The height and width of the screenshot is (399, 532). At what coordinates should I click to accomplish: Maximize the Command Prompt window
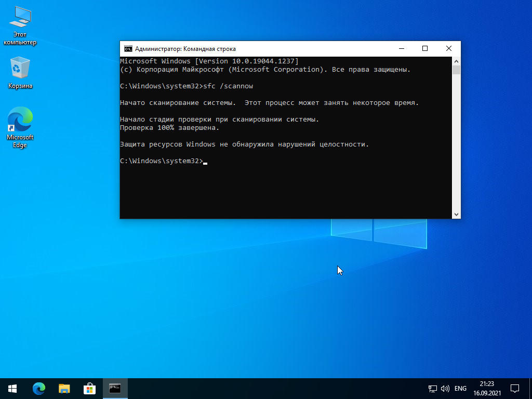[425, 49]
